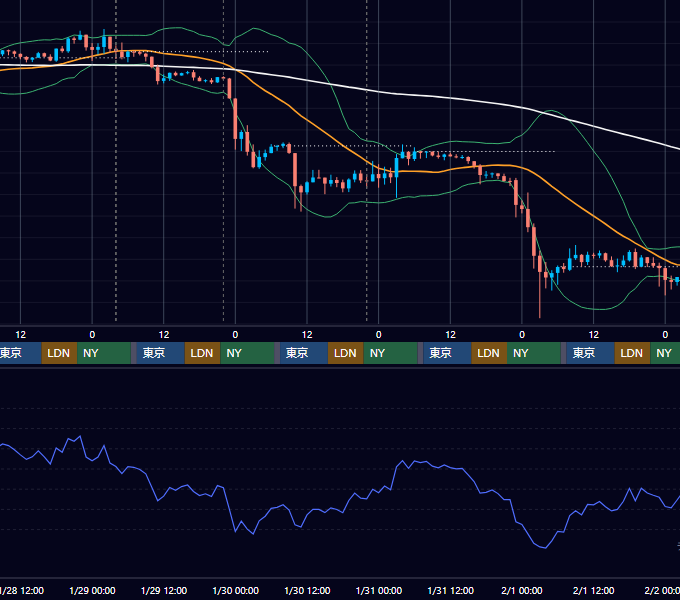The image size is (680, 600).
Task: Select the LDN session block on 2/1
Action: (x=632, y=353)
